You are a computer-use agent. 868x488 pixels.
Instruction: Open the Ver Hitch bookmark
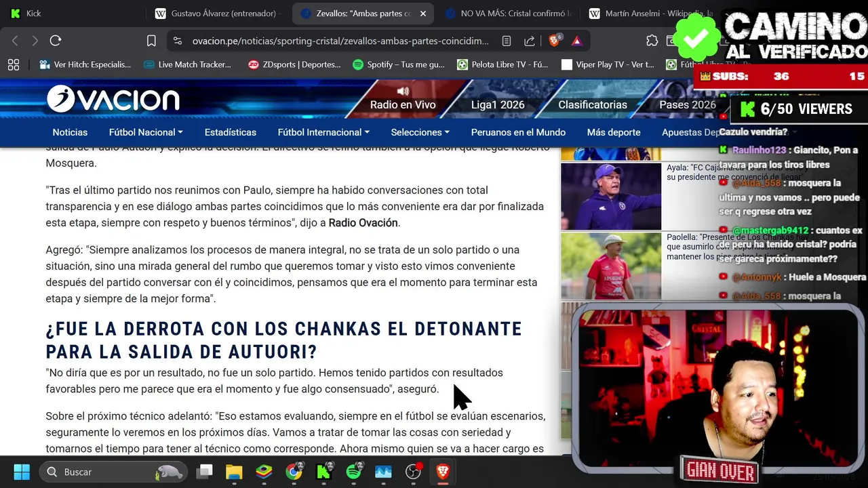click(x=85, y=64)
